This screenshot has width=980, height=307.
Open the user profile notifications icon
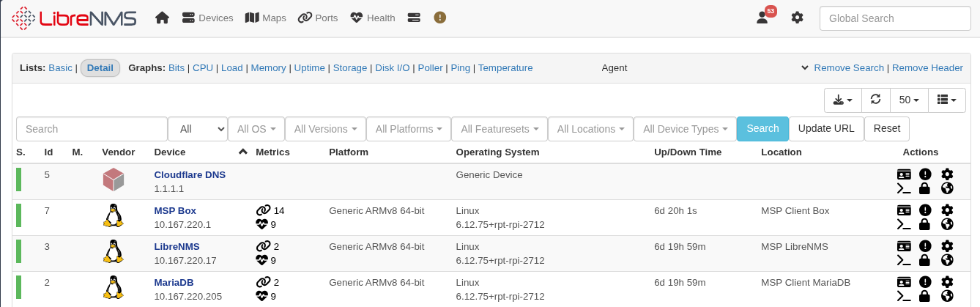(762, 18)
